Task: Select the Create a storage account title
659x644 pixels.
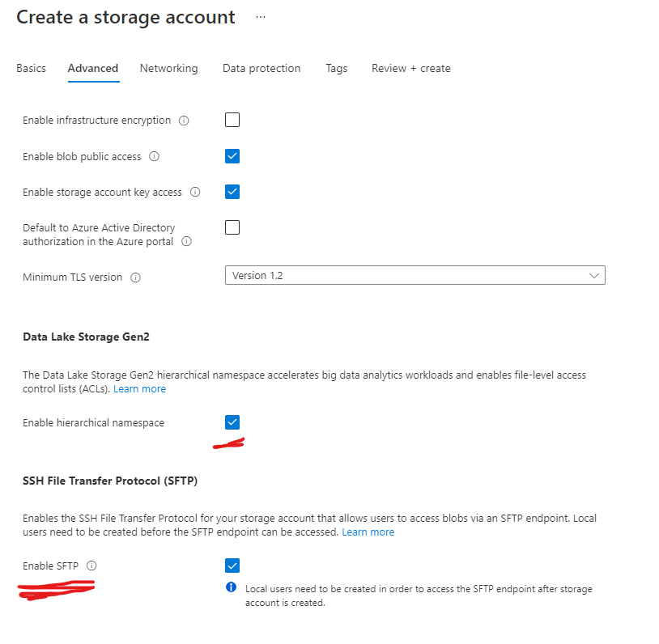Action: click(x=125, y=17)
